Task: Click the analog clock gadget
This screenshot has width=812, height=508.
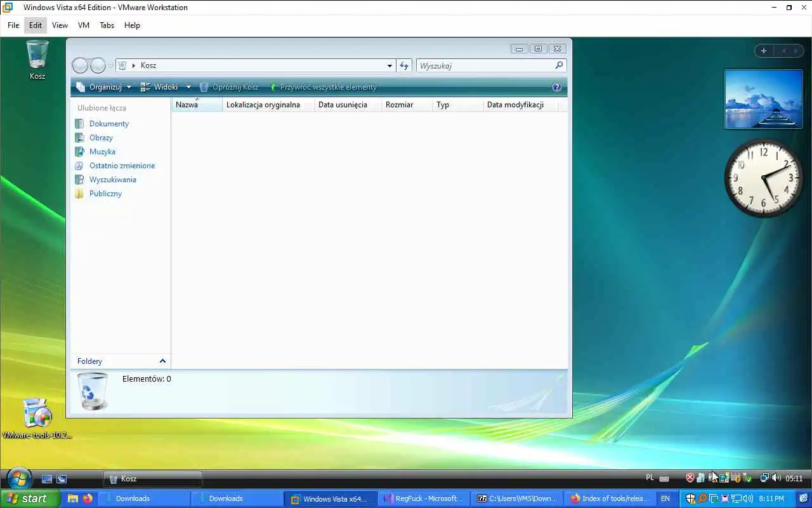Action: point(763,178)
